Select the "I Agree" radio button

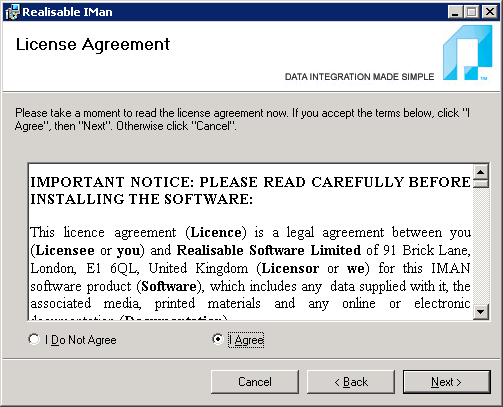[218, 340]
